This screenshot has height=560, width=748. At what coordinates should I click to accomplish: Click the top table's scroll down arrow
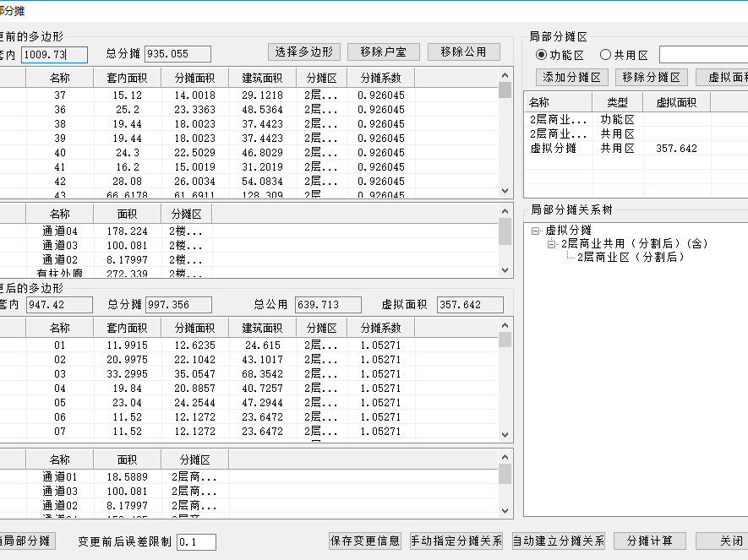click(x=505, y=192)
